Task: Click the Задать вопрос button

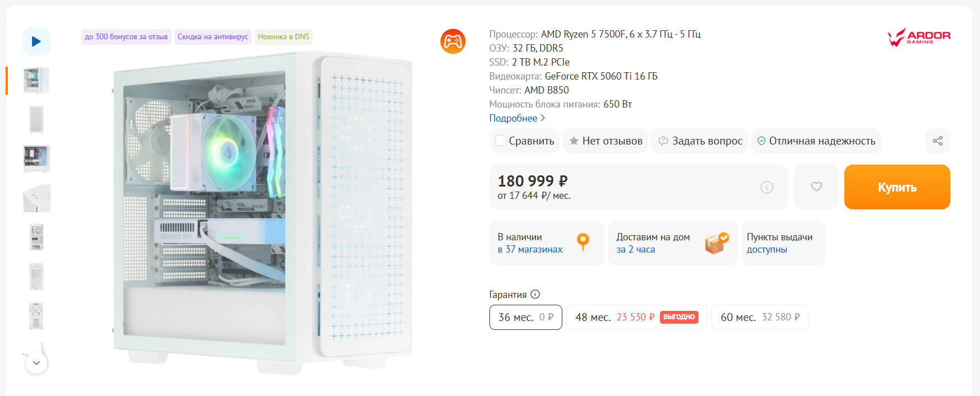Action: (700, 141)
